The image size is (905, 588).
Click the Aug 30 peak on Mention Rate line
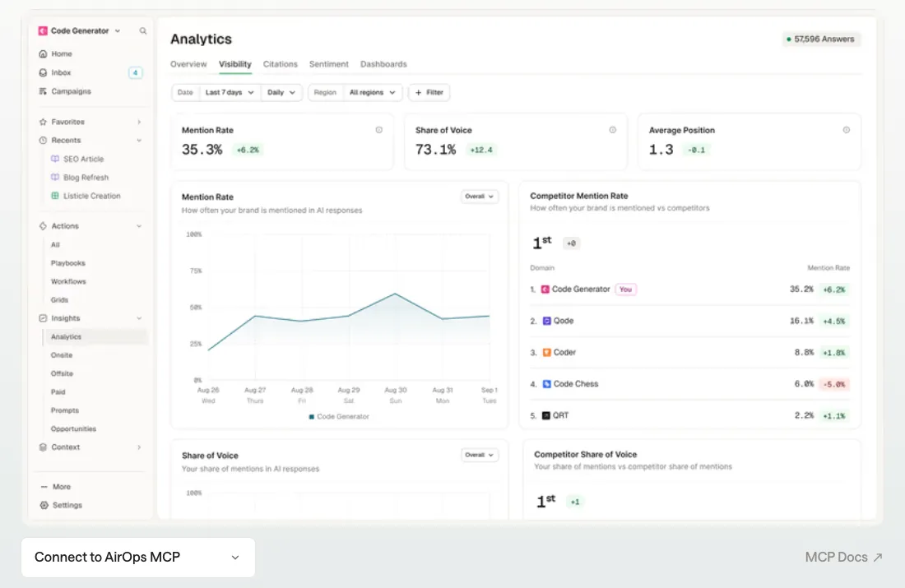(x=396, y=294)
